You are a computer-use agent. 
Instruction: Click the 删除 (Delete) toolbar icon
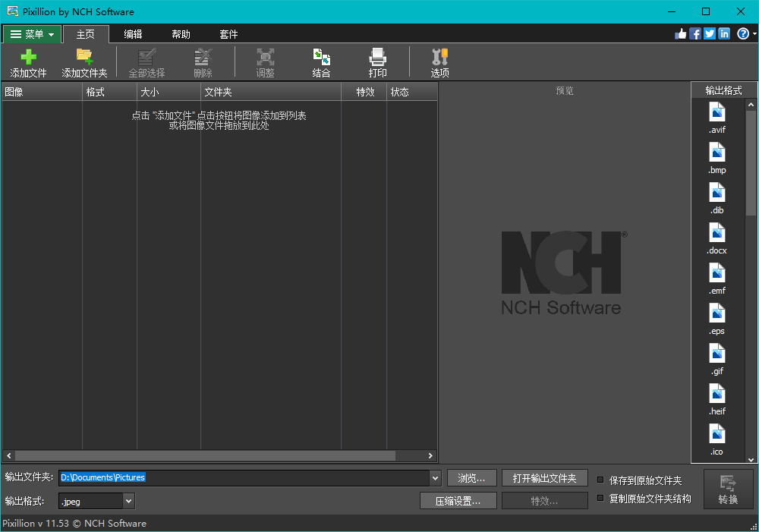[203, 57]
